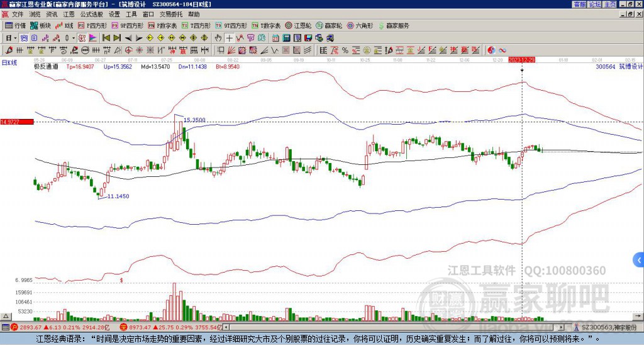Open the 设置 menu
Screen dimensions: 644x345
[114, 14]
